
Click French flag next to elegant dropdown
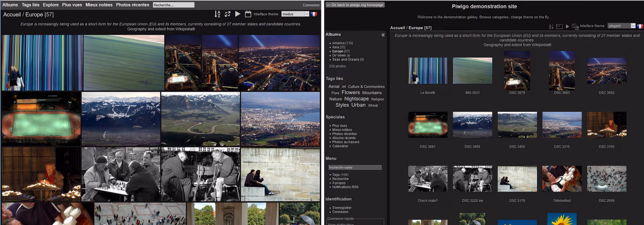point(640,26)
